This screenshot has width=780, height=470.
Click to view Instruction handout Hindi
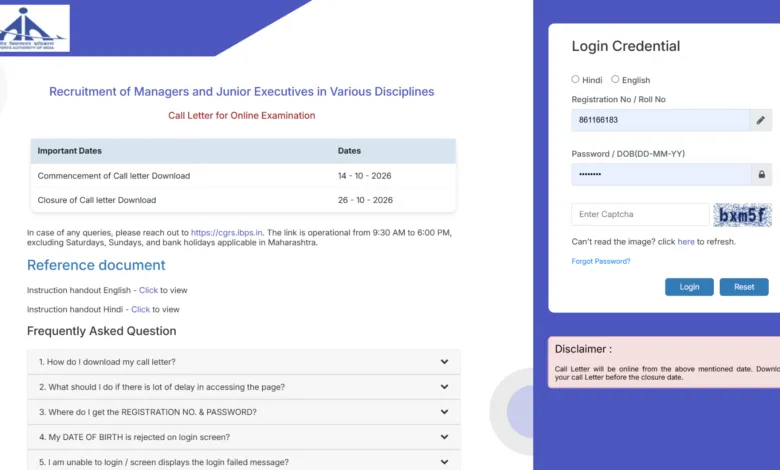tap(140, 309)
